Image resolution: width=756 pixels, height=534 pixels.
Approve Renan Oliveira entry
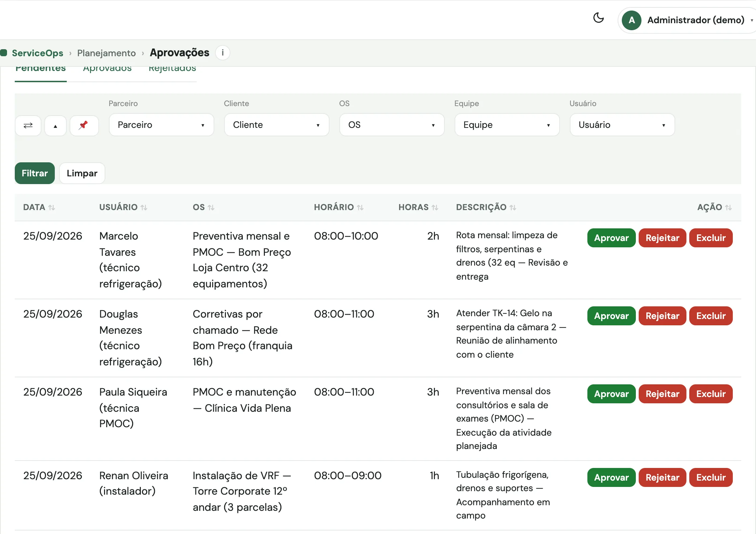pos(611,477)
